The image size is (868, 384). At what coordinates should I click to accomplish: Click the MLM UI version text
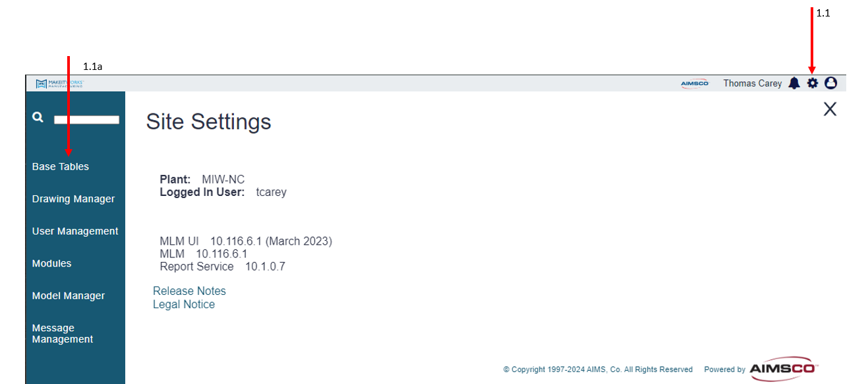pos(246,241)
